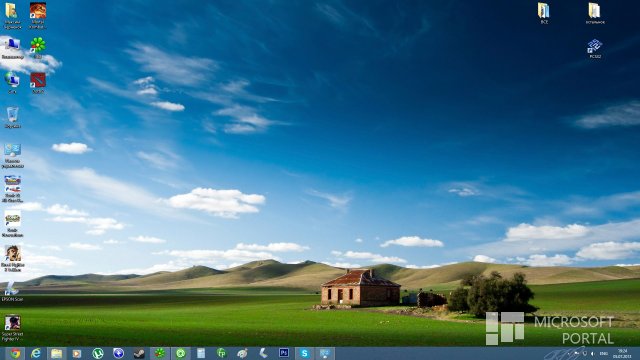
Task: Select the Mortal Kombat desktop shortcut
Action: 38,16
